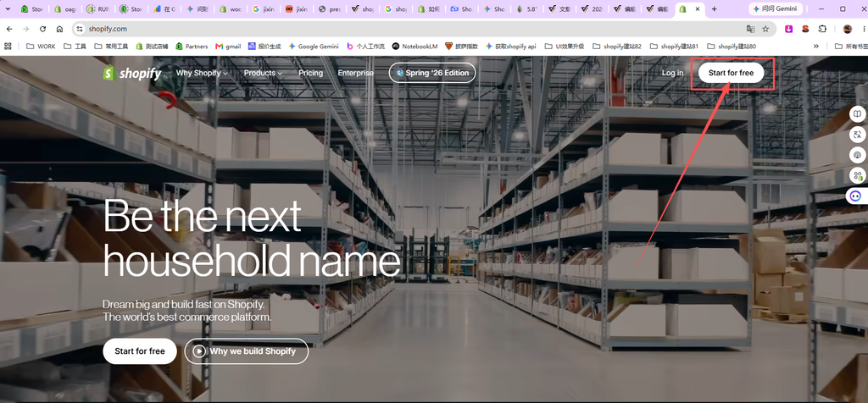The image size is (868, 403).
Task: Click the book reader floating side icon
Action: 858,114
